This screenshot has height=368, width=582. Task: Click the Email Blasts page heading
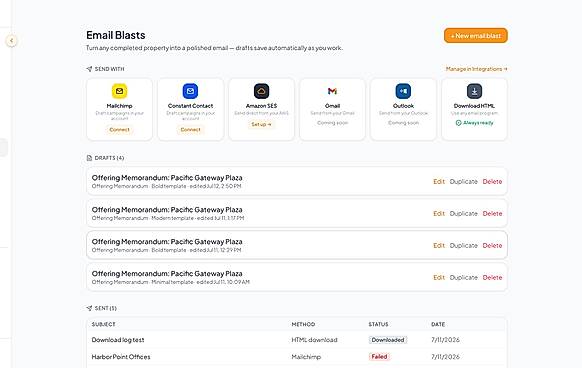[x=116, y=35]
